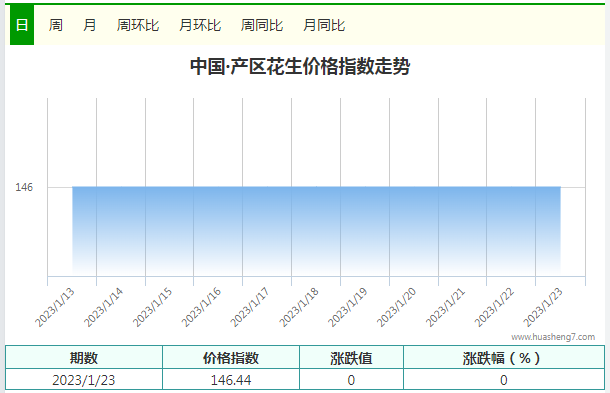Click the 2023/1/16 x-axis date label
The height and width of the screenshot is (393, 610).
tap(202, 307)
